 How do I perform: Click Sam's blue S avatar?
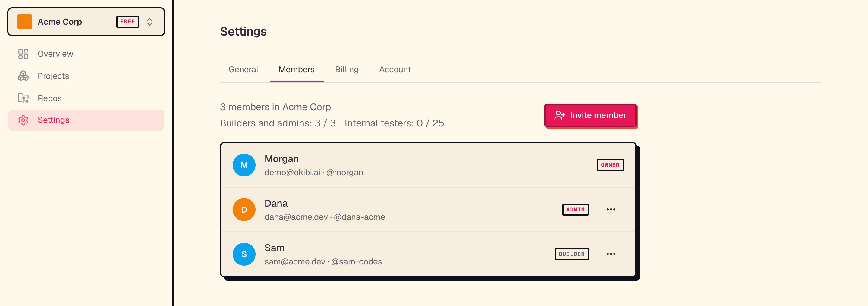click(x=244, y=254)
